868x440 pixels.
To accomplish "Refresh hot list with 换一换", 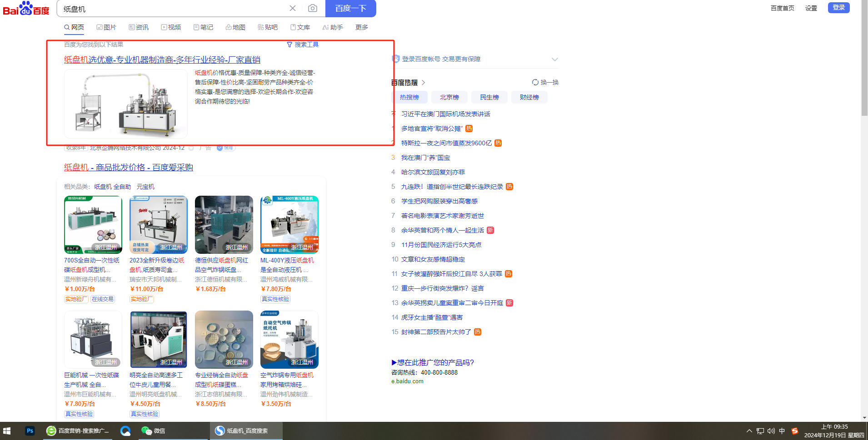I will pyautogui.click(x=545, y=82).
